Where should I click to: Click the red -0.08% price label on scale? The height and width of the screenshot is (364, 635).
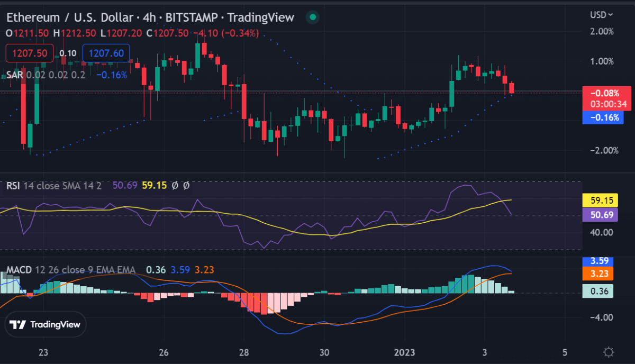coord(606,94)
